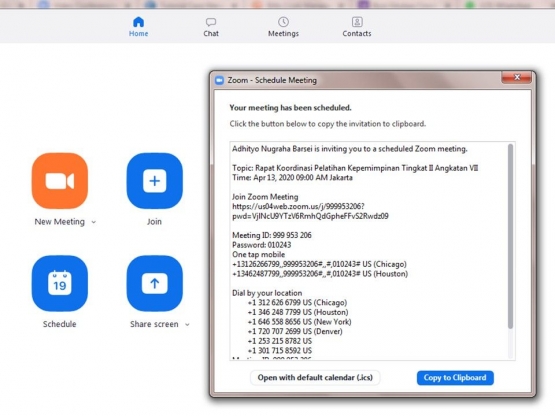
Task: Click the '+1 312 626 6799 US (Chicago)' number
Action: (x=297, y=303)
